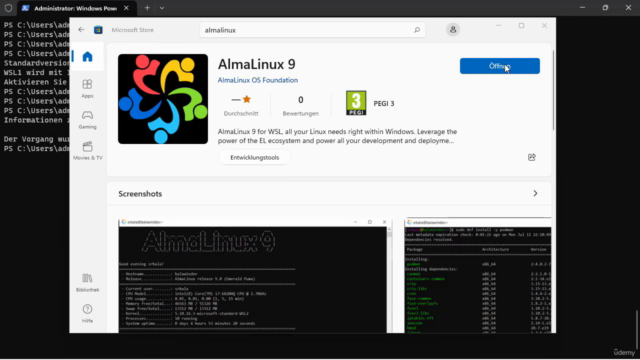Click the app description text

(x=337, y=136)
